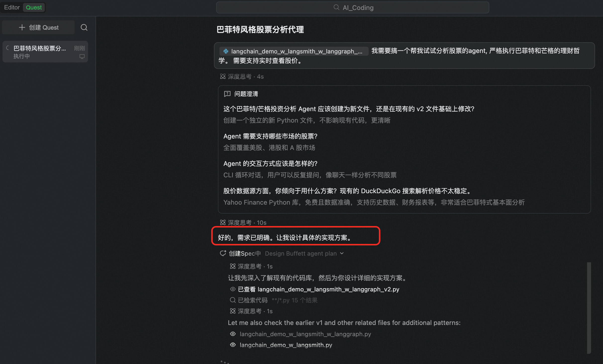This screenshot has width=603, height=364.
Task: Expand the 深度思考 · 1s section
Action: pyautogui.click(x=251, y=266)
